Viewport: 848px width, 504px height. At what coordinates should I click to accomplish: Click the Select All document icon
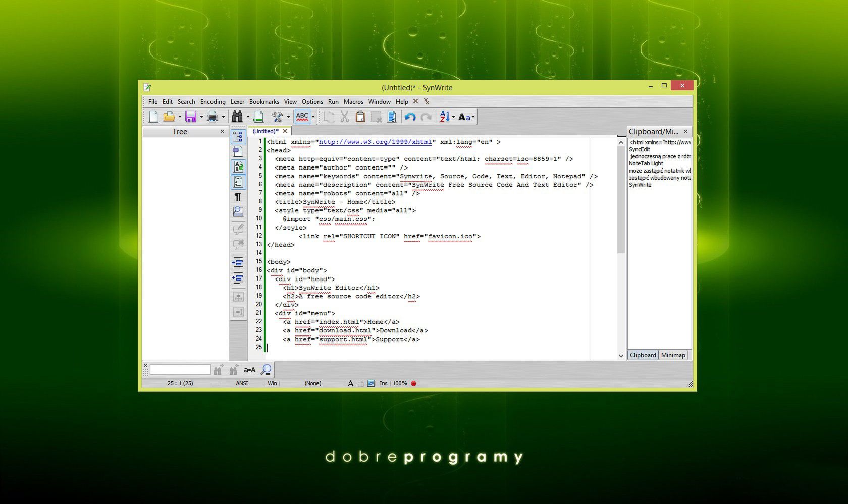[x=392, y=117]
